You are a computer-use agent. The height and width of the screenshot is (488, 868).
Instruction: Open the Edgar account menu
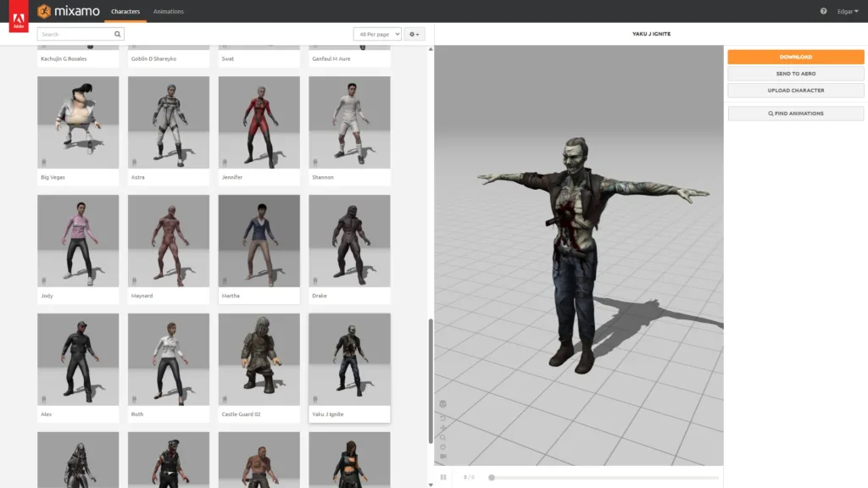pos(848,11)
